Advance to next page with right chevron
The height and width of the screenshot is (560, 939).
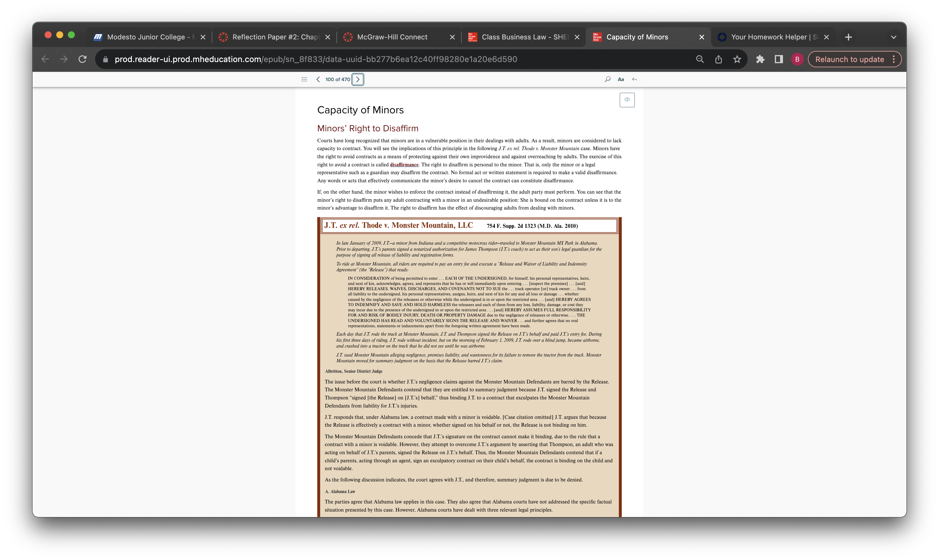[x=358, y=79]
